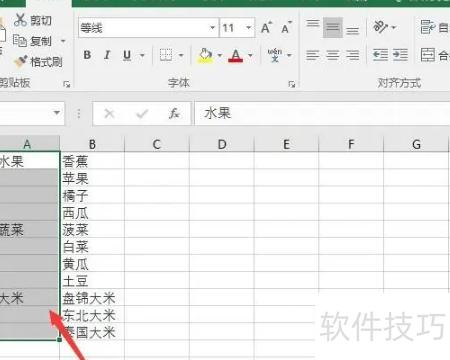450x360 pixels.
Task: Select cell containing 西瓜
Action: coord(92,212)
